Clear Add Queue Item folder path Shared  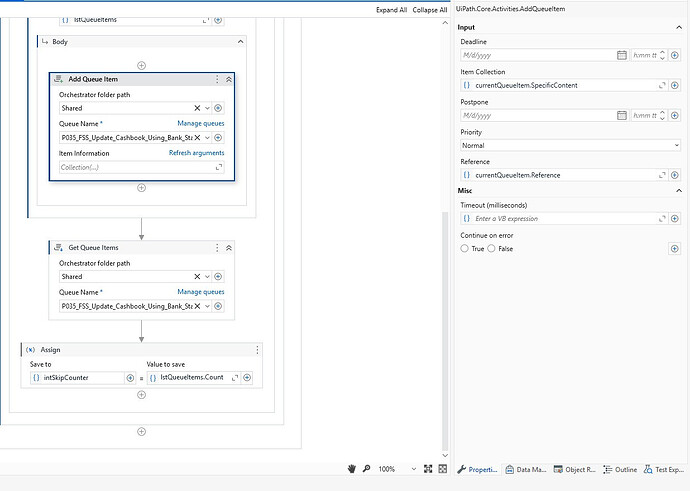click(197, 108)
